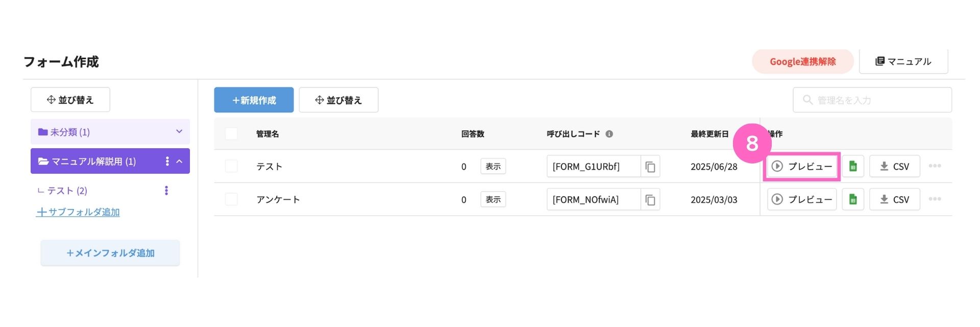Select all forms with header checkbox
The width and height of the screenshot is (980, 327).
click(231, 134)
